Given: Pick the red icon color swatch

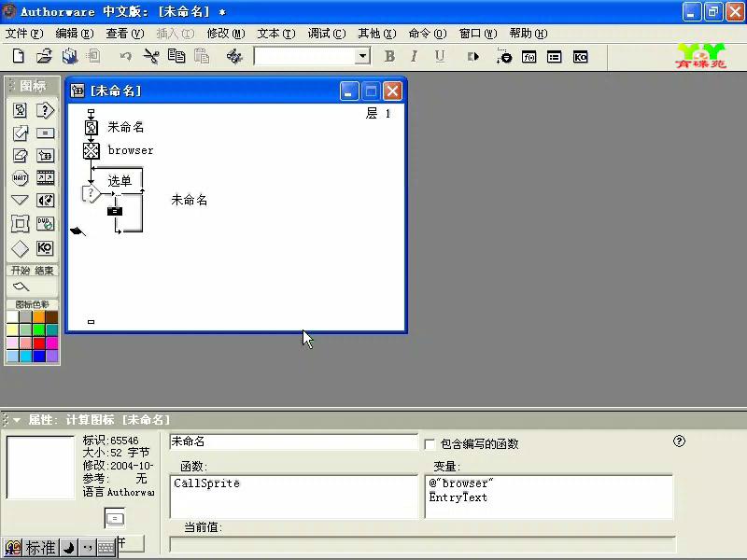Looking at the screenshot, I should point(39,343).
